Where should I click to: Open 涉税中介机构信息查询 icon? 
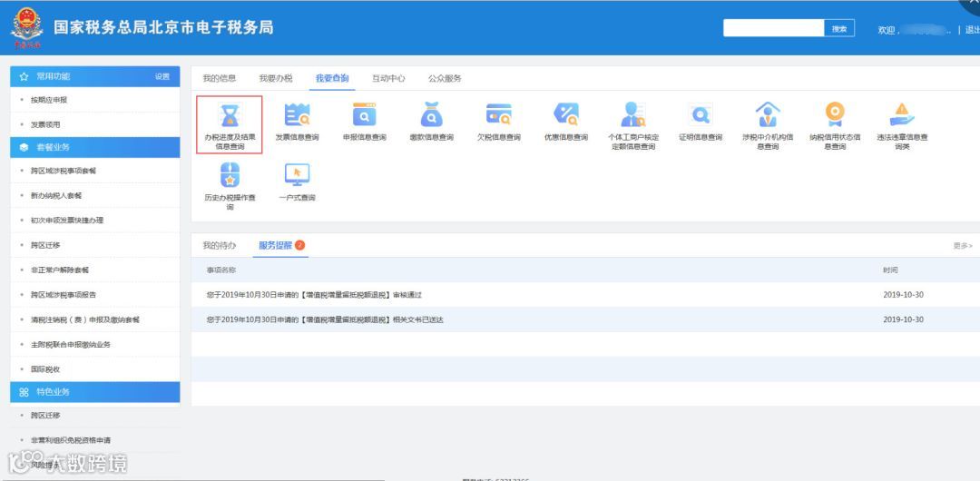[768, 115]
